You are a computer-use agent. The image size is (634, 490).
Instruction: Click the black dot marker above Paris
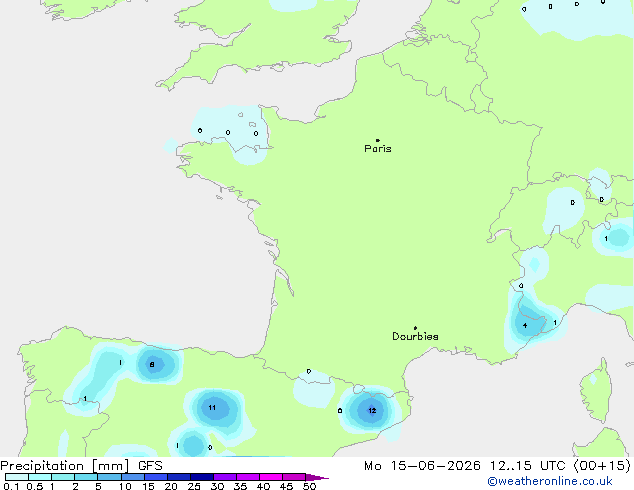coord(378,140)
